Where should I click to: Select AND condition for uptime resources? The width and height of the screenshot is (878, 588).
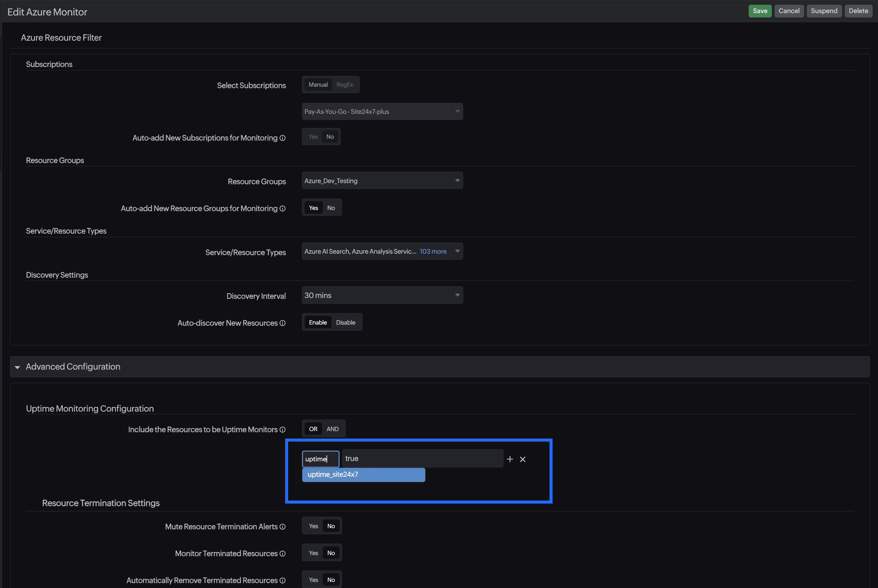pos(332,429)
